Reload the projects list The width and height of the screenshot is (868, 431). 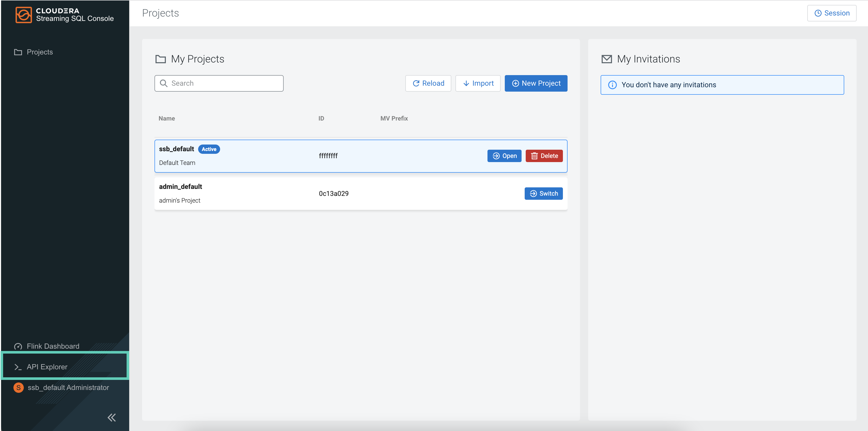coord(428,83)
